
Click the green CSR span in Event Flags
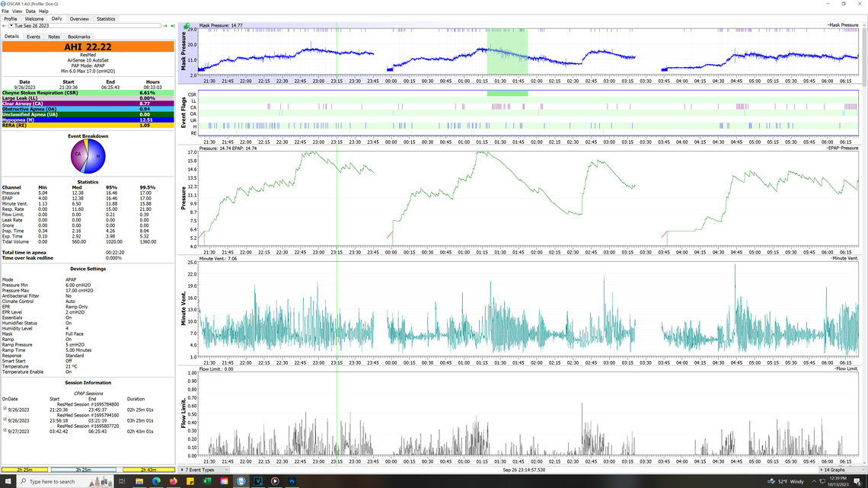(x=507, y=94)
